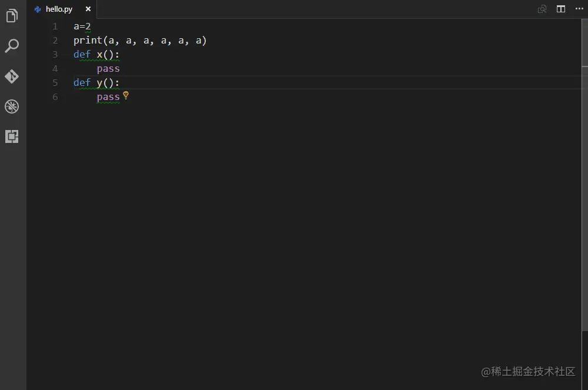Click the Open Changes icon at top right
Viewport: 588px width, 390px height.
[x=542, y=9]
